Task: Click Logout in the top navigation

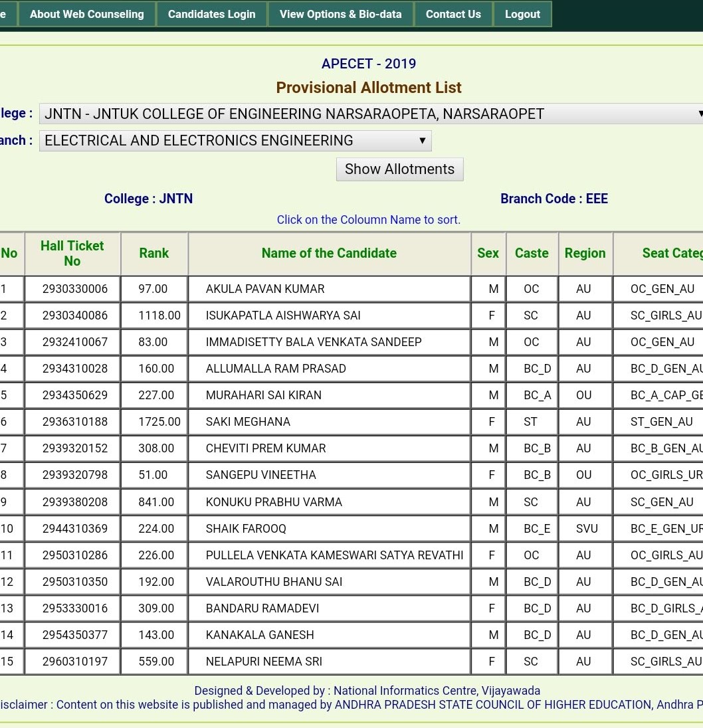Action: click(x=522, y=15)
